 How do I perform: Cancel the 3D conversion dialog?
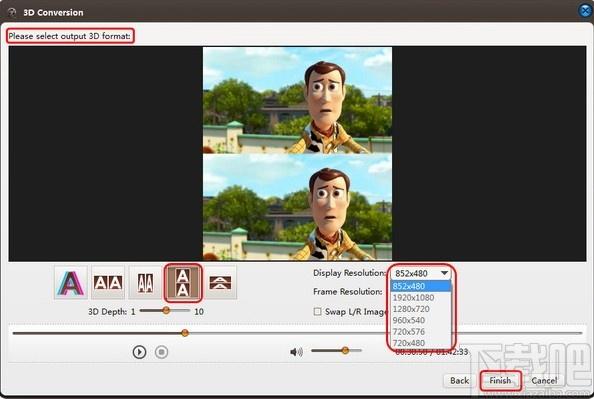[x=544, y=380]
